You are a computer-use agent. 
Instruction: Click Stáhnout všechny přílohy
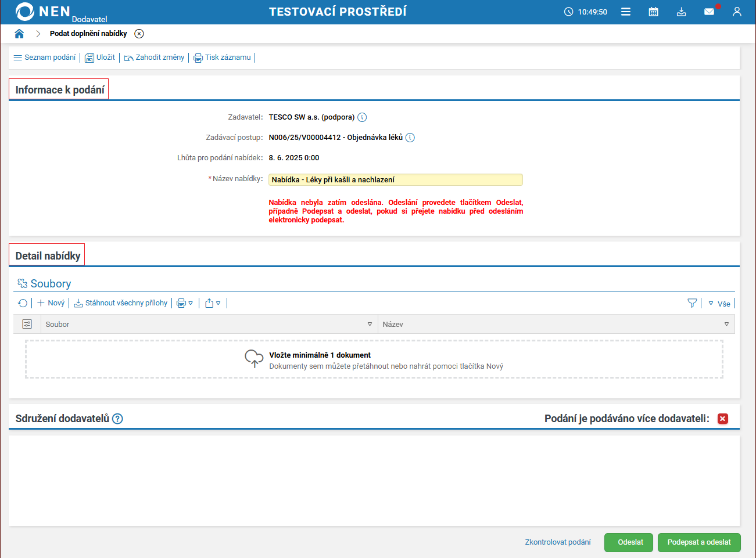click(121, 303)
